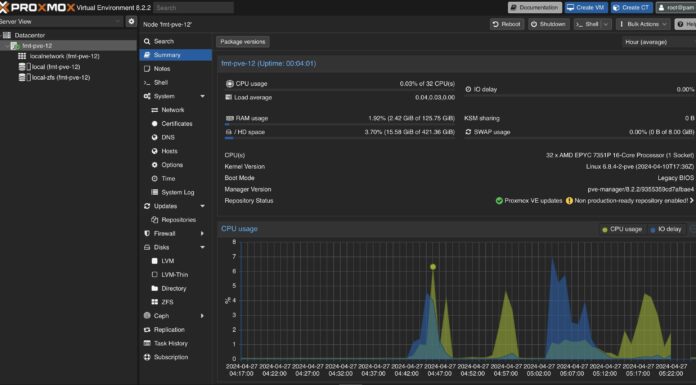Open the Server View gear settings
Image resolution: width=696 pixels, height=385 pixels.
coord(131,21)
